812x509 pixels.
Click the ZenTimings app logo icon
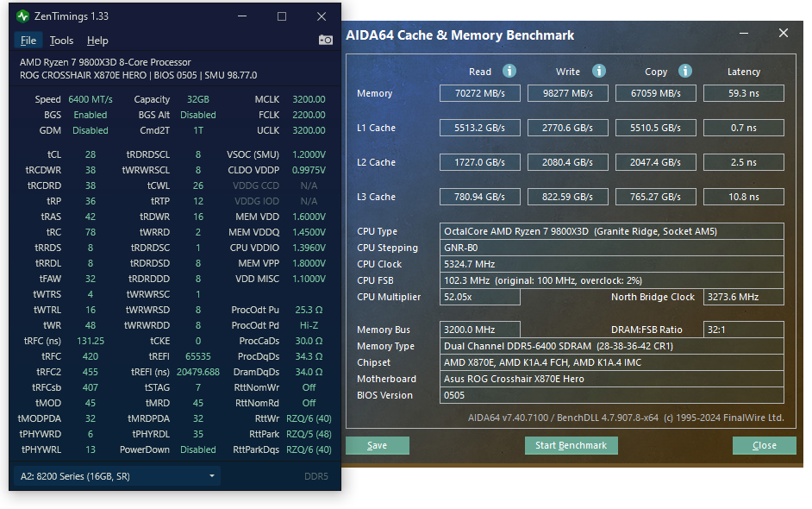click(22, 16)
